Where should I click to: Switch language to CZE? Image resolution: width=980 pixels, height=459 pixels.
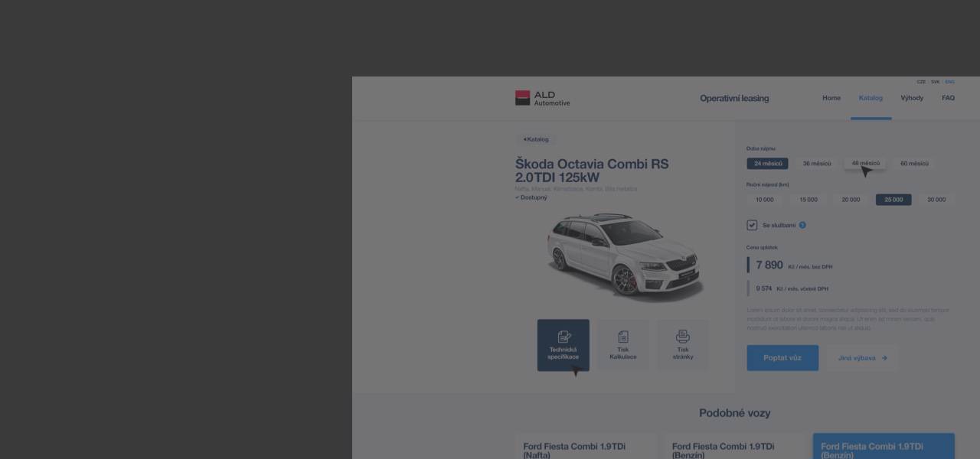921,82
